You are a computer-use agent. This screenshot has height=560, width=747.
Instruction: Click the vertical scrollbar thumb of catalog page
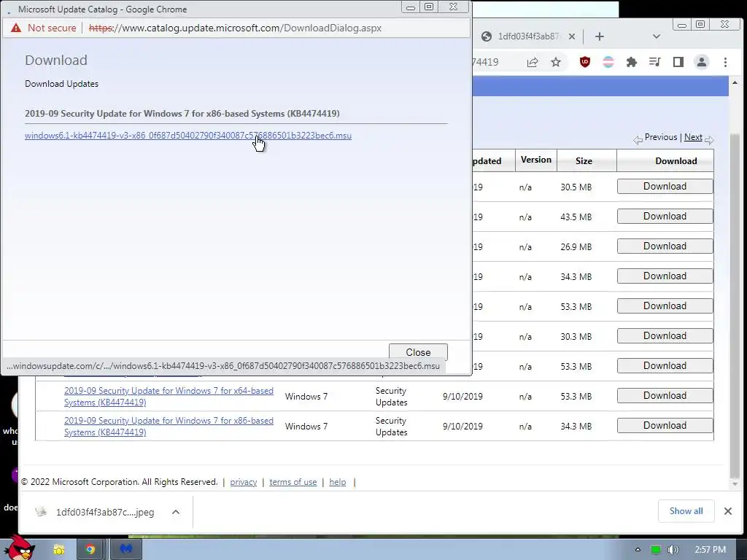[x=735, y=305]
